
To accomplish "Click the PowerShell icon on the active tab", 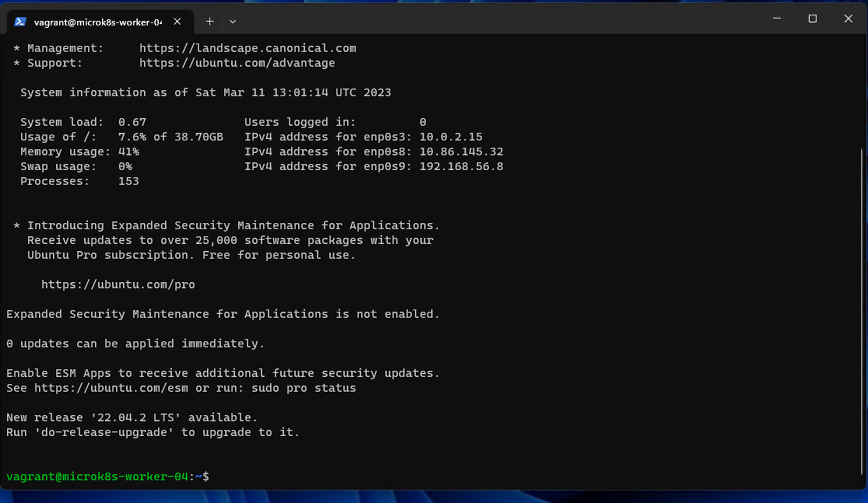I will tap(20, 22).
